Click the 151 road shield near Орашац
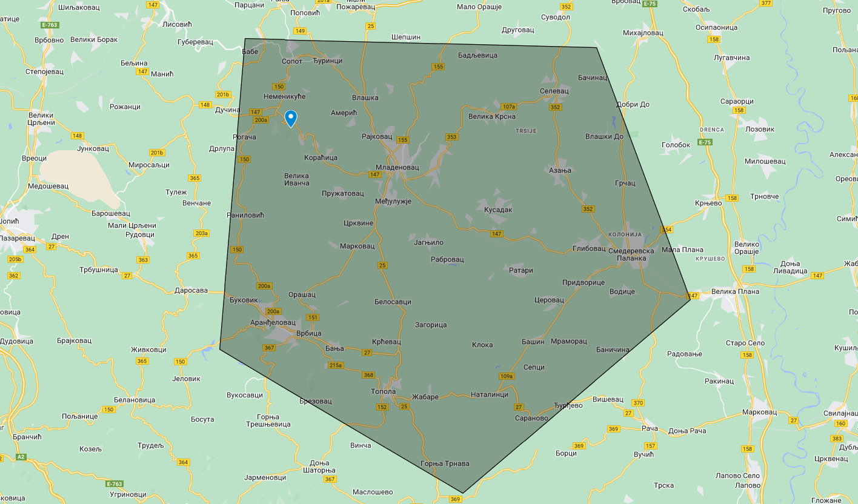 tap(313, 317)
